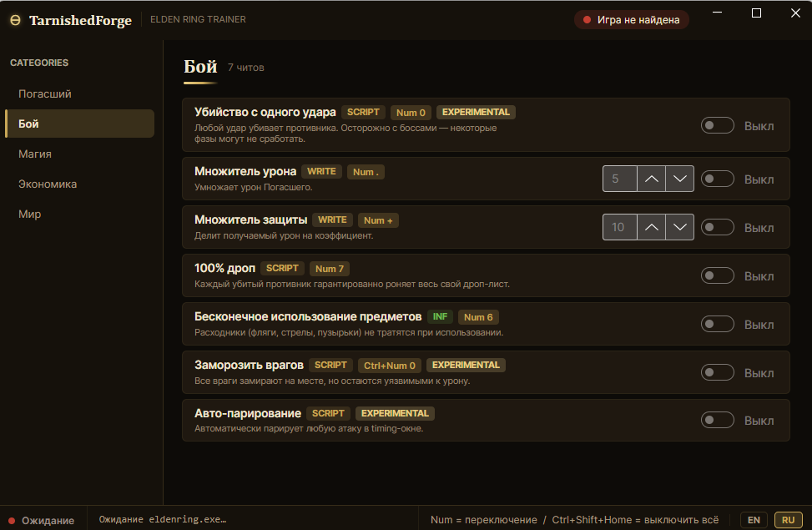
Task: Click the 100% дроп title
Action: [224, 269]
